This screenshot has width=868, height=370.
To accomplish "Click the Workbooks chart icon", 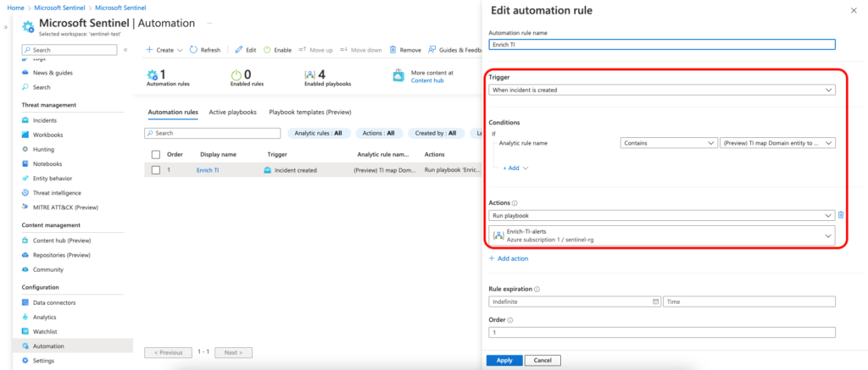I will [25, 135].
